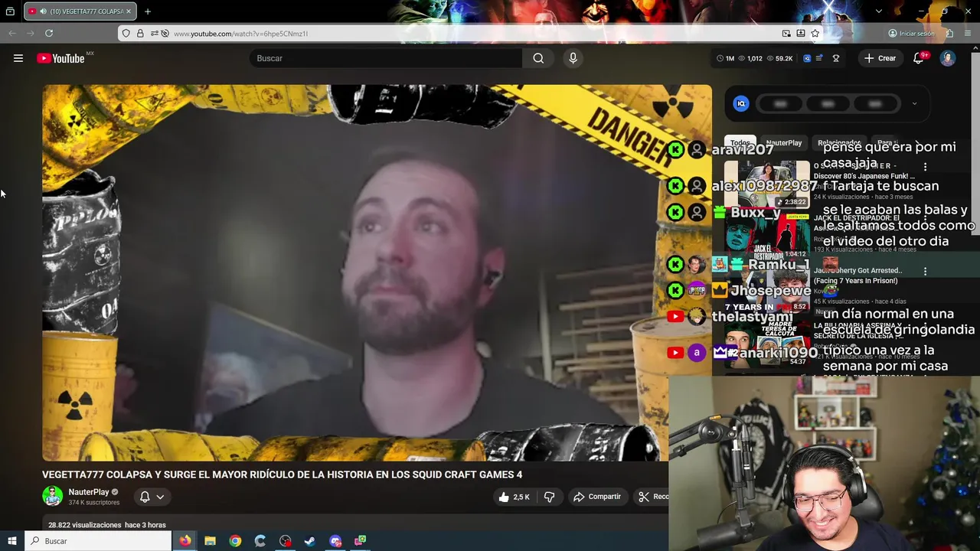Open the NauterPlay channel name link
Screen dimensions: 980x551
(x=89, y=492)
